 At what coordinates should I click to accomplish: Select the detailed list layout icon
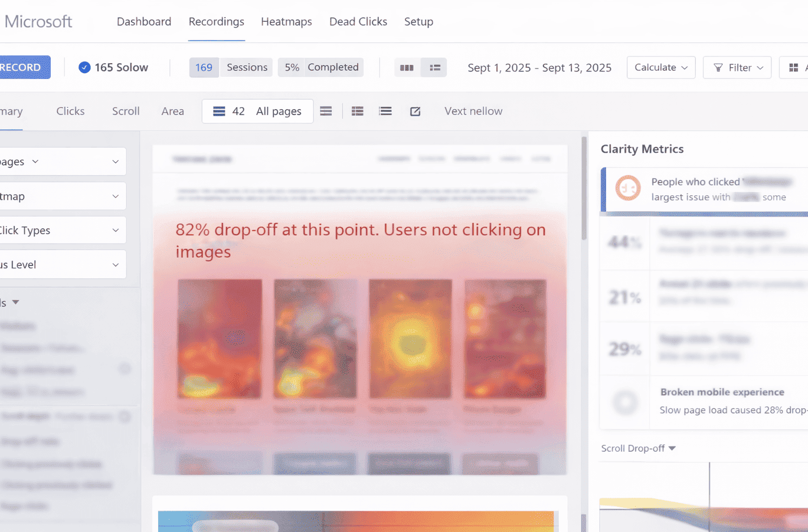357,111
